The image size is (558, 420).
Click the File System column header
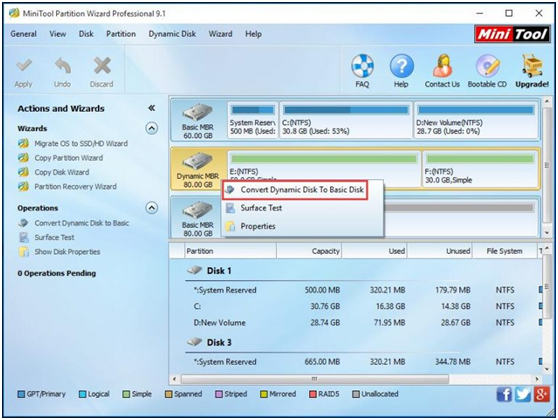click(x=505, y=251)
